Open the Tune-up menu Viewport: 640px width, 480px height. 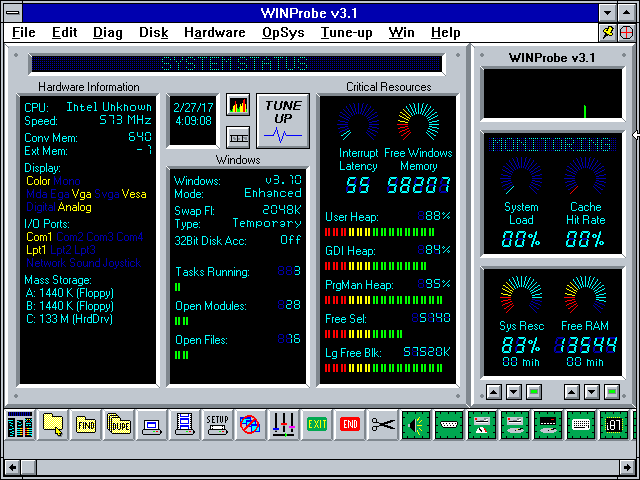click(347, 33)
